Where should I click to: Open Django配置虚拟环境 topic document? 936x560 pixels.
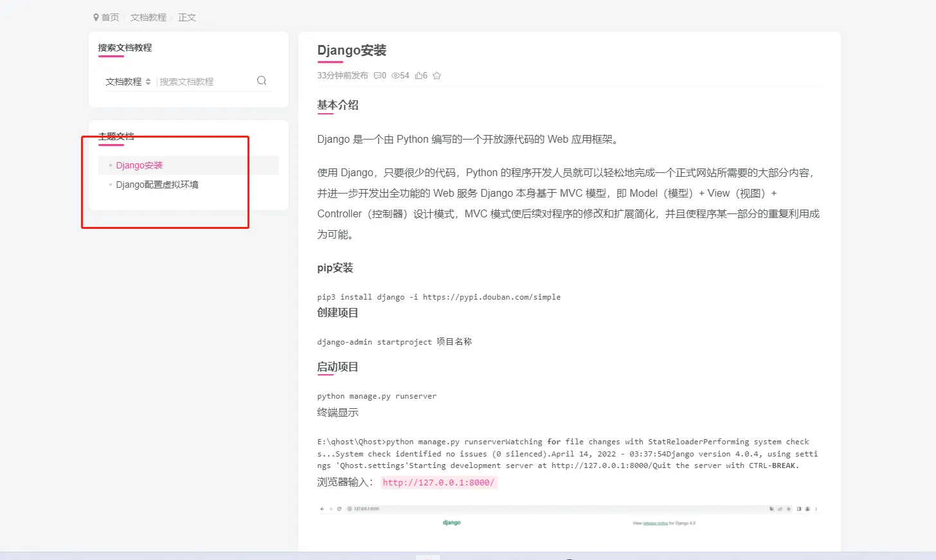tap(157, 185)
